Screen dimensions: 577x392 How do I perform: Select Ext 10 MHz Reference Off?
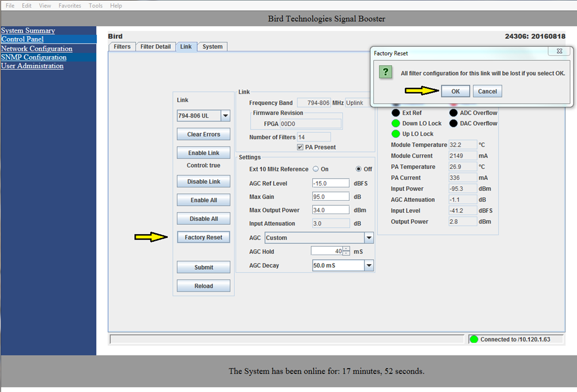[x=359, y=169]
